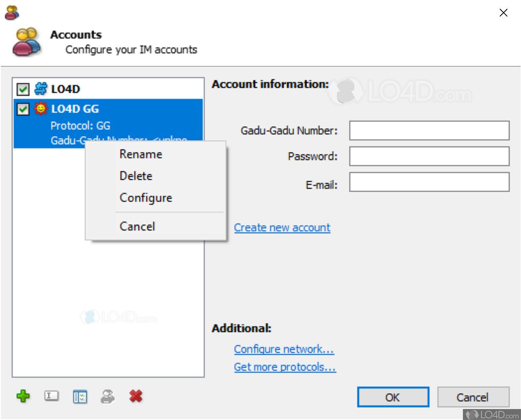The height and width of the screenshot is (420, 521).
Task: Select Delete in the context menu
Action: [x=136, y=176]
